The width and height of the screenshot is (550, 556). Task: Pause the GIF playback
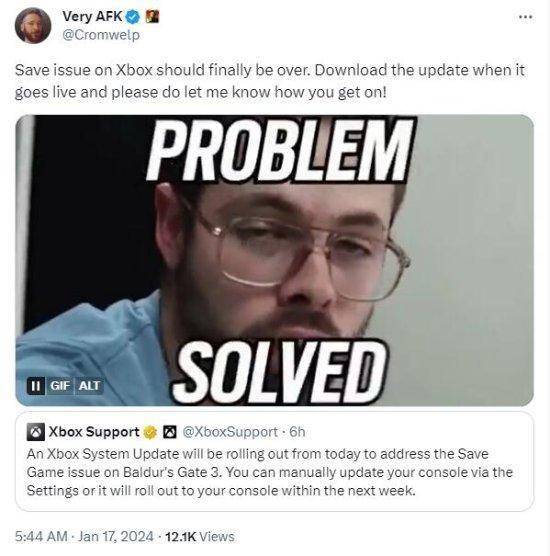[x=36, y=385]
